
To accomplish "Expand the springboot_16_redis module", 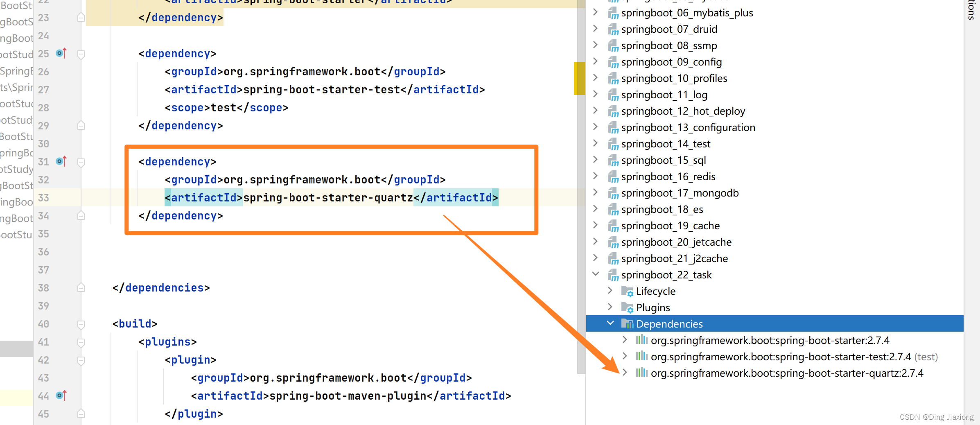I will pyautogui.click(x=596, y=176).
